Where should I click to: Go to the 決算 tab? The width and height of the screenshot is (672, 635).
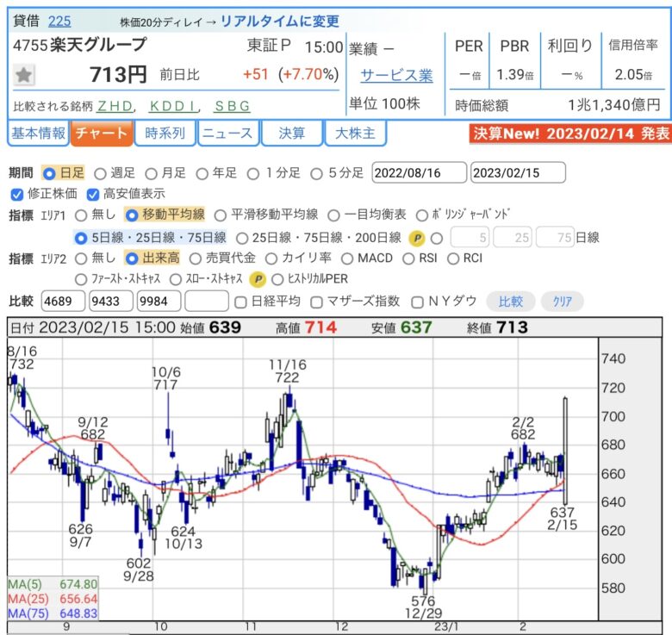pyautogui.click(x=291, y=134)
